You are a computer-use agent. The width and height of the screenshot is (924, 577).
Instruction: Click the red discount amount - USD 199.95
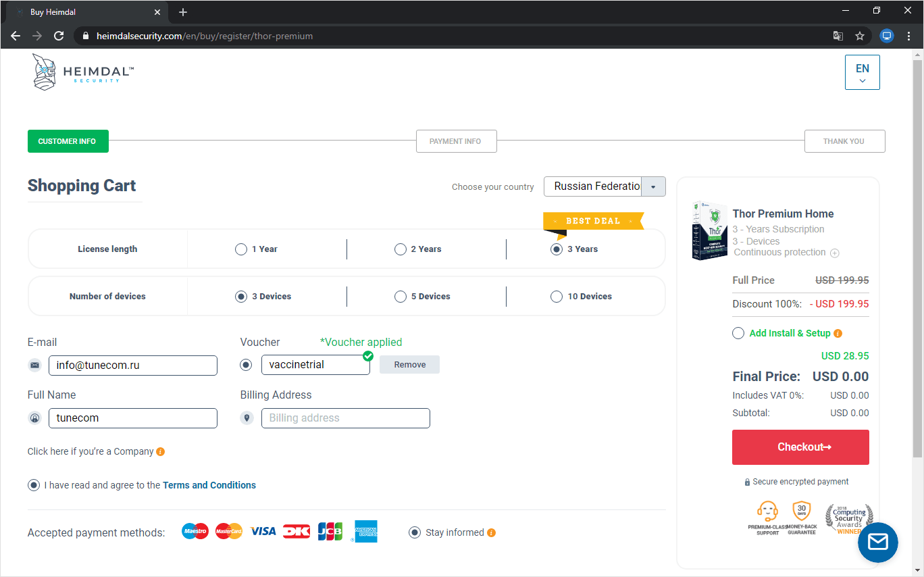[x=839, y=304]
